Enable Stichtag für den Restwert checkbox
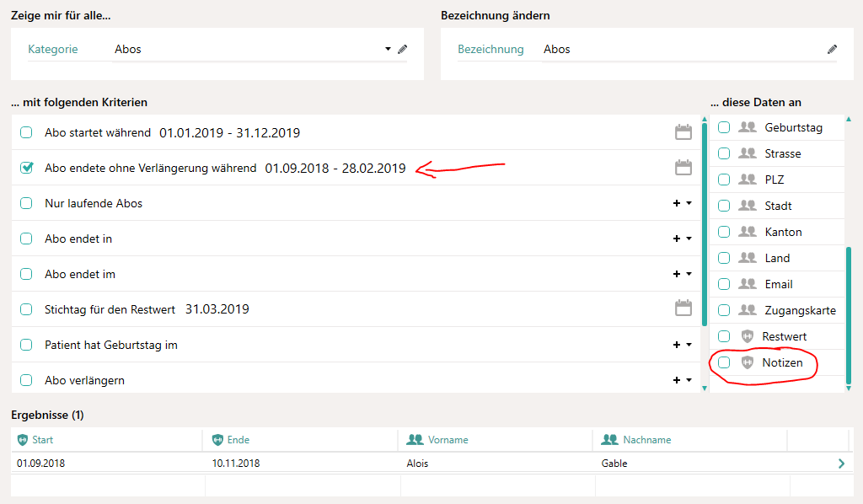 pos(26,309)
